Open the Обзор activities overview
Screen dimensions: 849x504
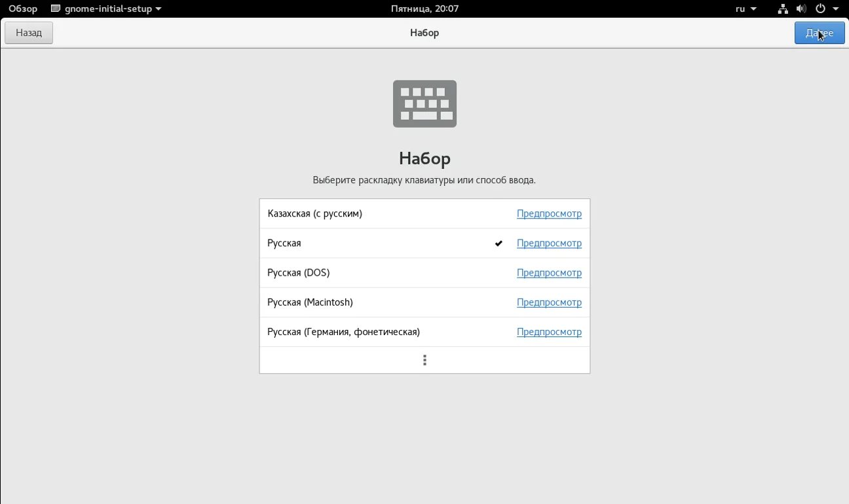(x=23, y=9)
